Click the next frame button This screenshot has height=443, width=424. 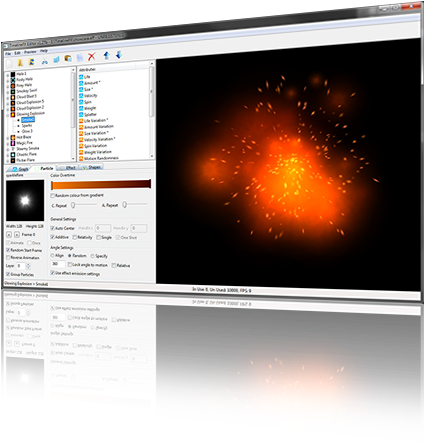tap(17, 235)
